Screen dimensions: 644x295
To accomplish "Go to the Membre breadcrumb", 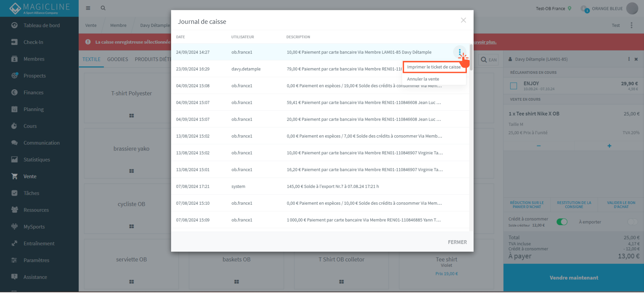I will click(118, 25).
